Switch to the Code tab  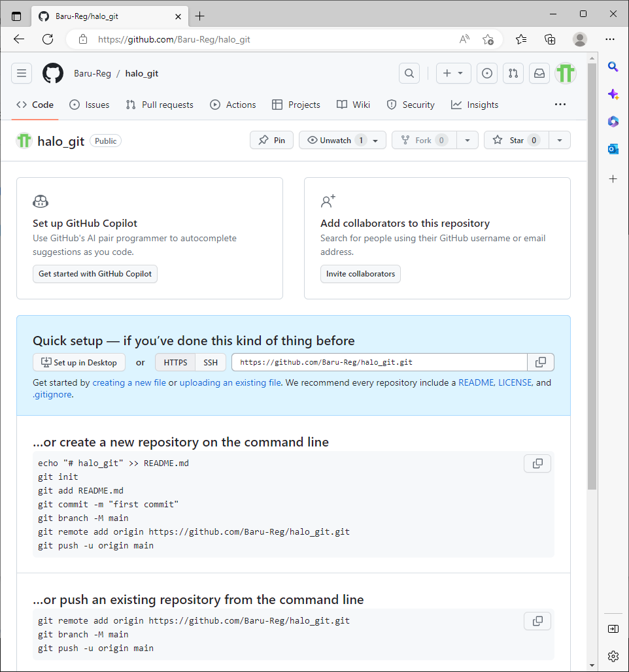click(35, 105)
